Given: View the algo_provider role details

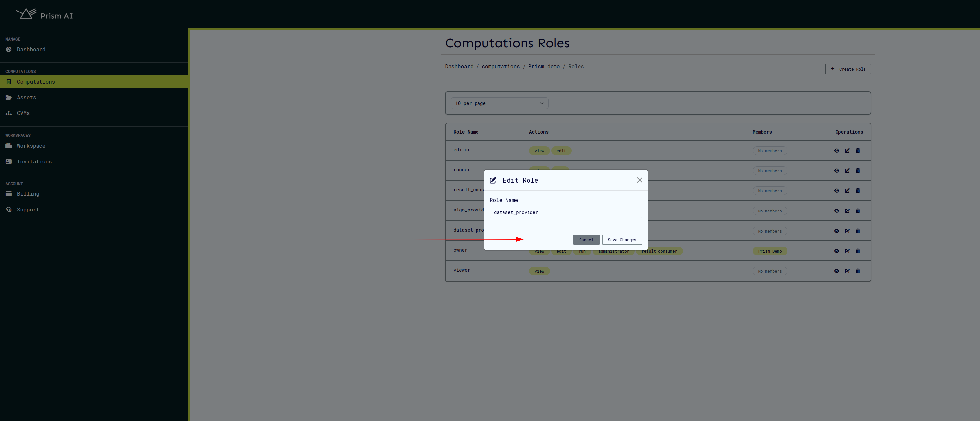Looking at the screenshot, I should coord(836,211).
